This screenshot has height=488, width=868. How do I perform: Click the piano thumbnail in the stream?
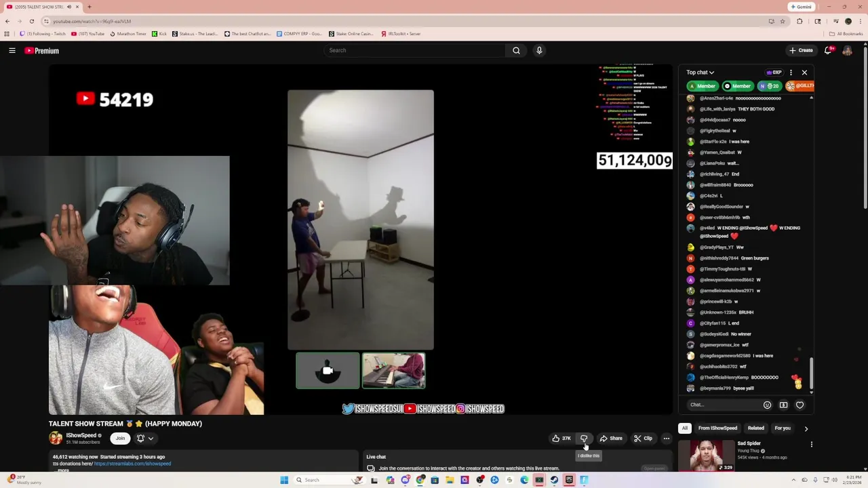pyautogui.click(x=394, y=371)
